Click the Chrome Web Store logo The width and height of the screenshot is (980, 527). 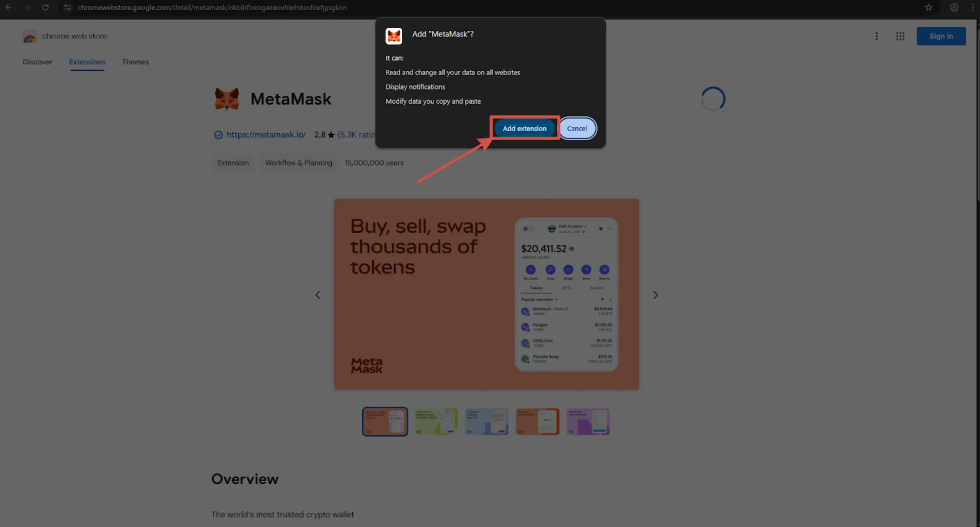tap(30, 36)
